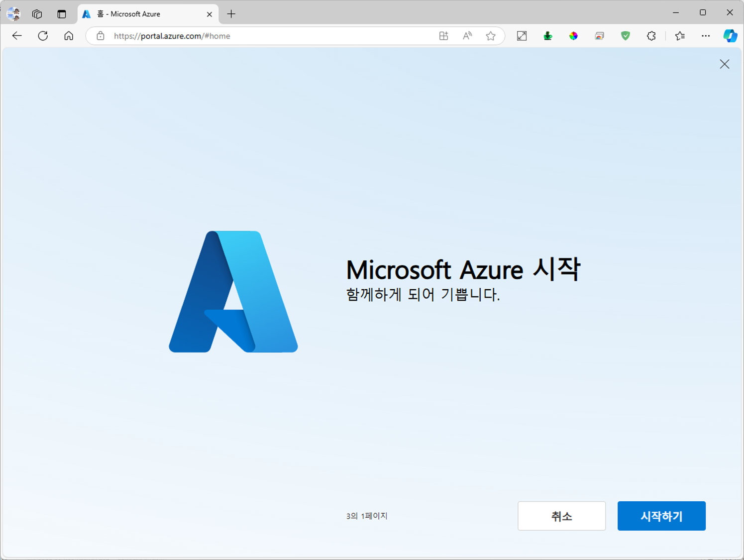Go to the browser Home page
Screen dimensions: 744x560
pyautogui.click(x=69, y=36)
